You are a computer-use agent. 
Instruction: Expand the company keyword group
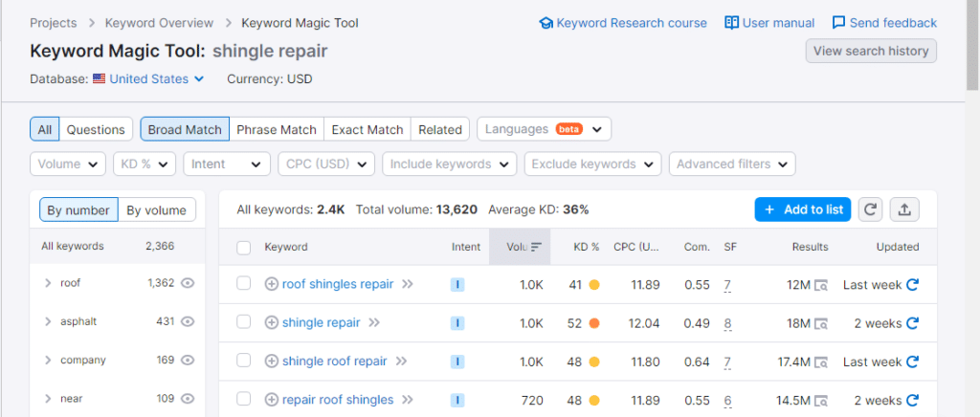click(48, 361)
